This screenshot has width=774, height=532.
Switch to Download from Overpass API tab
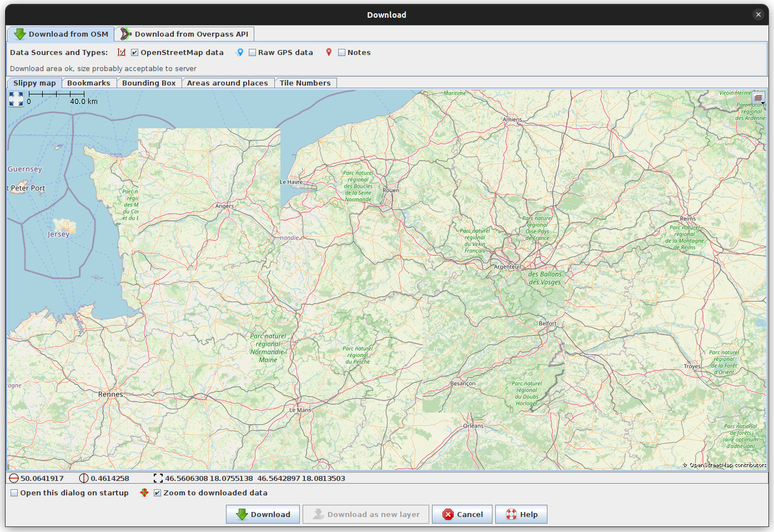(x=185, y=34)
